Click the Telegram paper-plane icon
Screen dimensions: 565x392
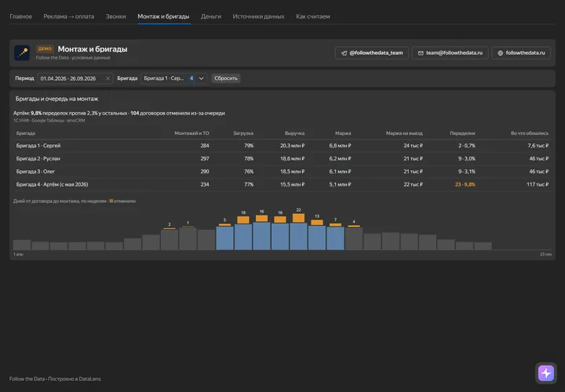pyautogui.click(x=344, y=53)
